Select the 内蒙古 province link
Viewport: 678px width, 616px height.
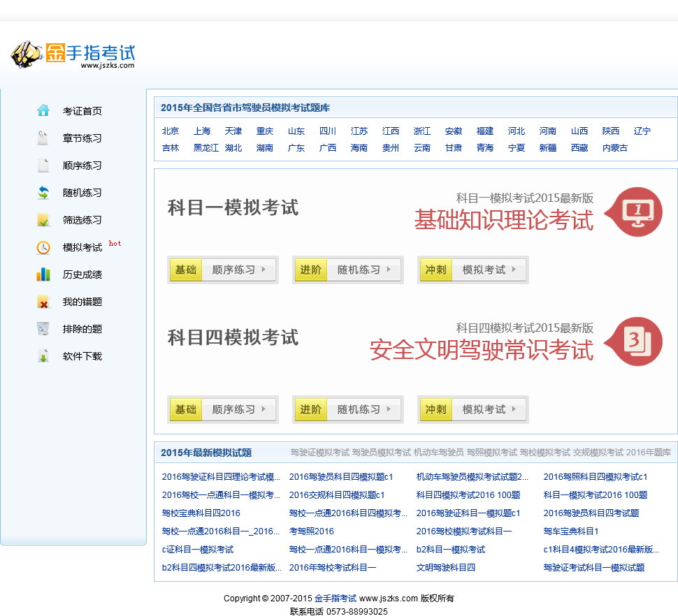click(x=615, y=148)
